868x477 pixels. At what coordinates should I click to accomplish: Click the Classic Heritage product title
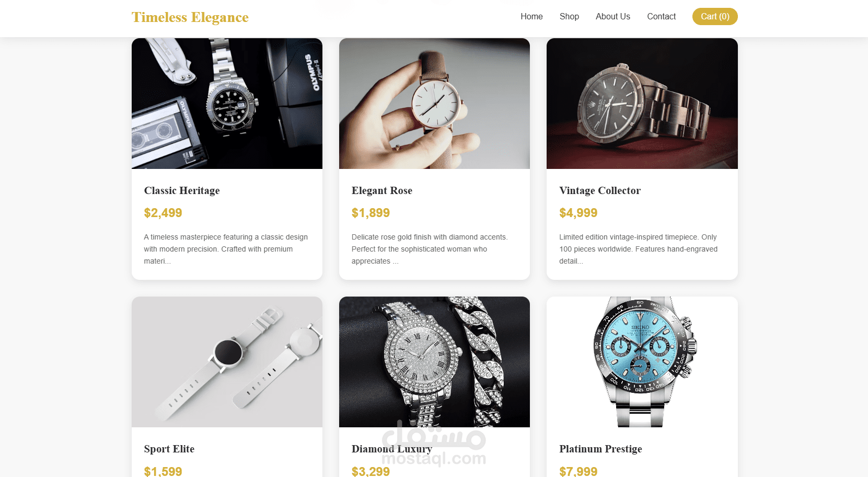coord(182,190)
